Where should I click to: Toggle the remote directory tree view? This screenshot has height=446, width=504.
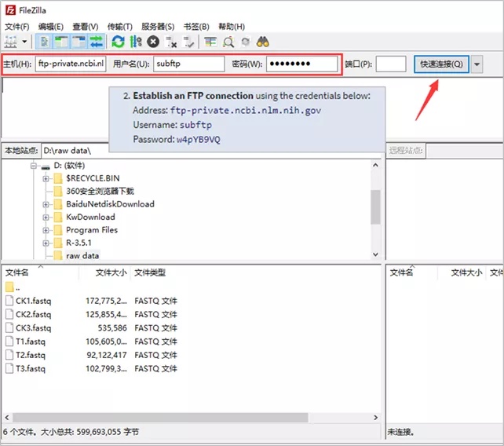pyautogui.click(x=79, y=42)
